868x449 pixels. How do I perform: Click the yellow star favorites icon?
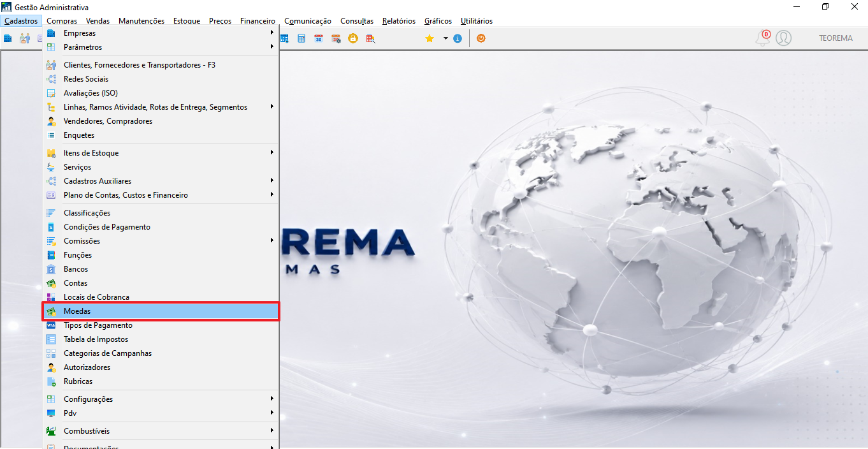(x=430, y=38)
